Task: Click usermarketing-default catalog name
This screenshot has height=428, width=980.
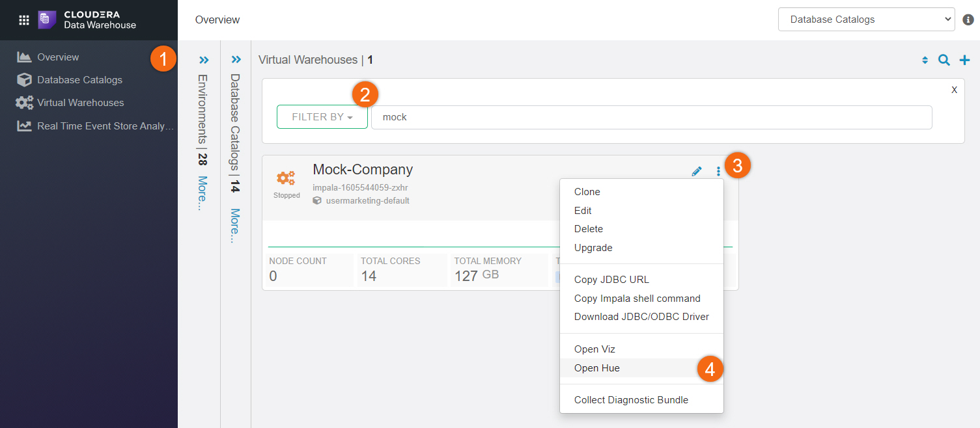Action: pyautogui.click(x=367, y=201)
